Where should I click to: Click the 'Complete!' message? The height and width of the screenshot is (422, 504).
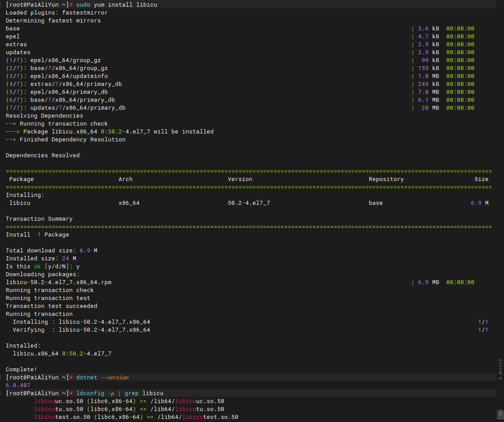(x=21, y=369)
